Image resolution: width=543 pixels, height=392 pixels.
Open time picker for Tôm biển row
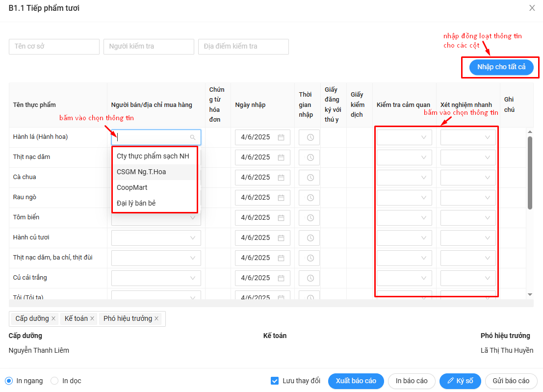point(310,218)
